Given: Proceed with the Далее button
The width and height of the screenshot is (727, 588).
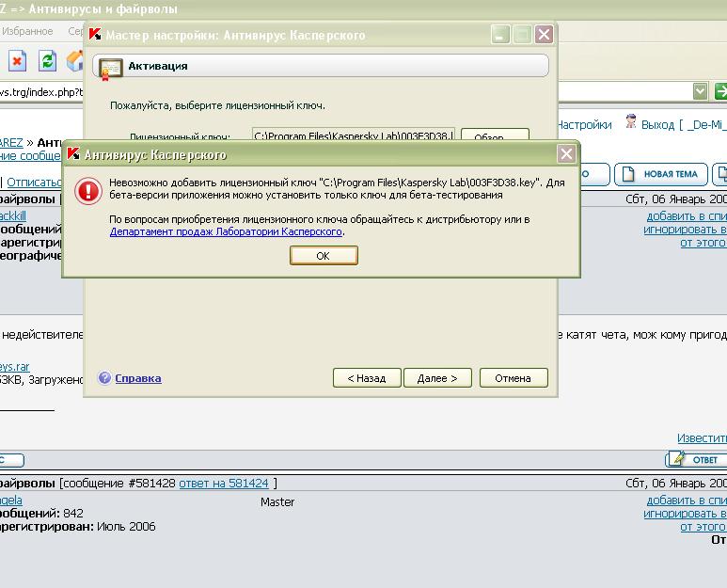Looking at the screenshot, I should 436,378.
